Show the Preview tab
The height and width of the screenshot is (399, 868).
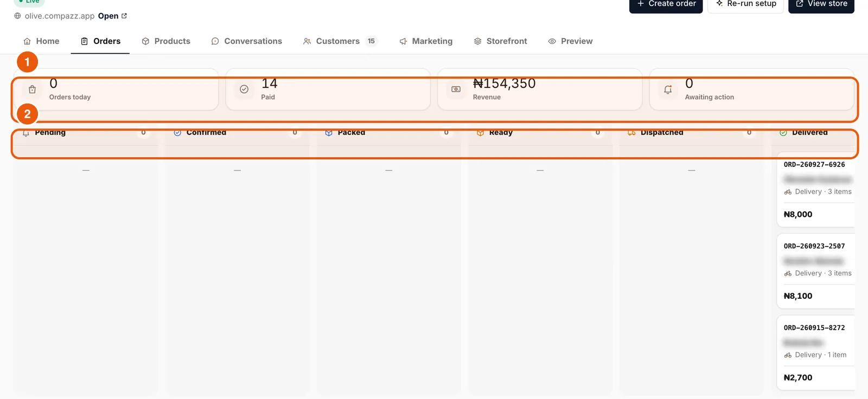point(570,41)
